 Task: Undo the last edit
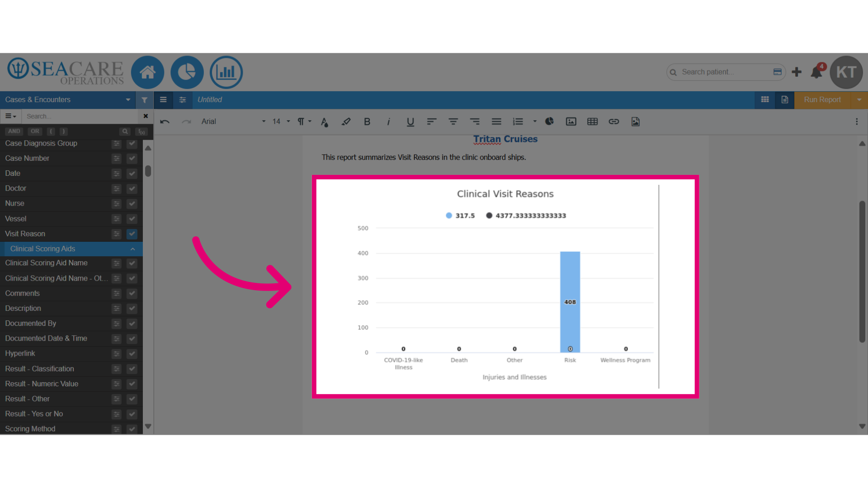pos(165,122)
